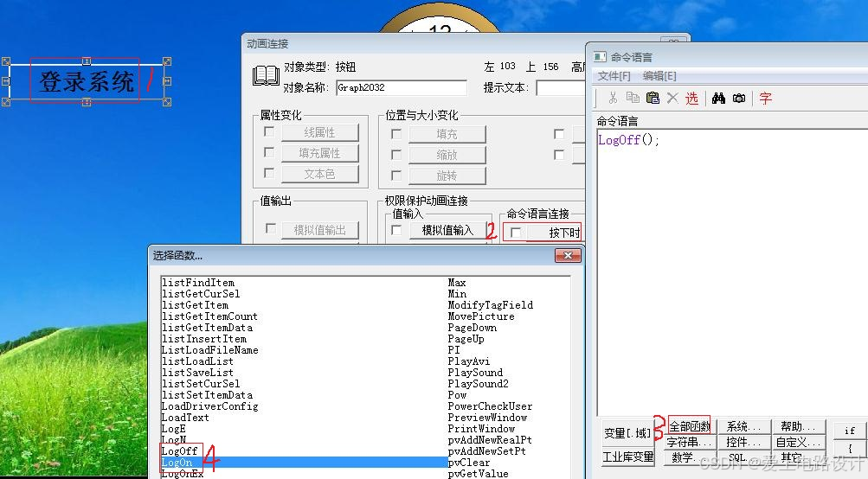Click the 线属性 button
The height and width of the screenshot is (479, 868).
click(320, 132)
